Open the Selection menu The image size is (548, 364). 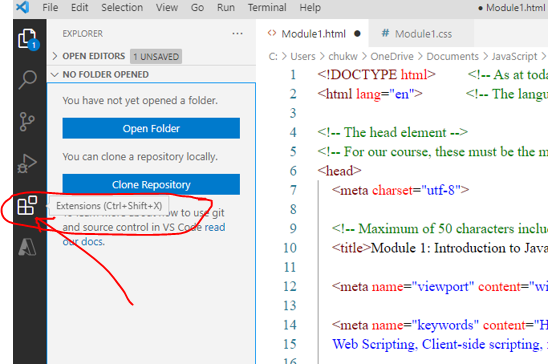point(122,7)
